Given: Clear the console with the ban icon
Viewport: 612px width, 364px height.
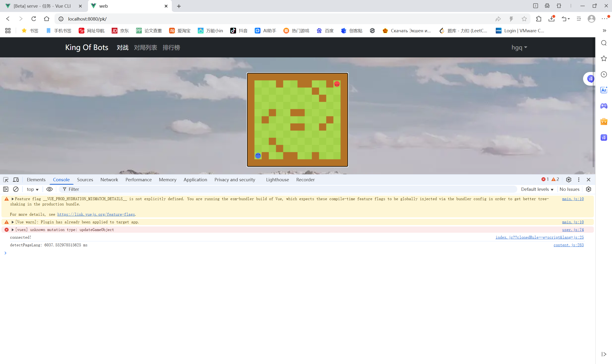Looking at the screenshot, I should 16,189.
